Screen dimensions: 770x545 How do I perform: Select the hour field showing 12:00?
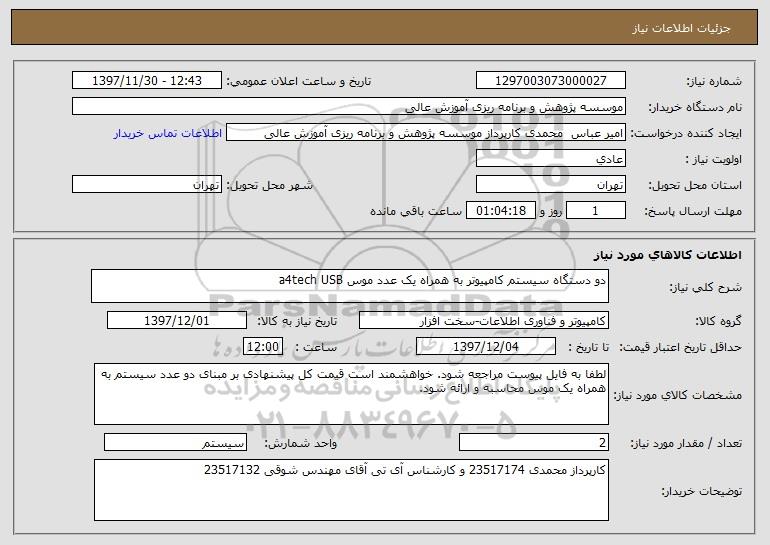click(263, 346)
